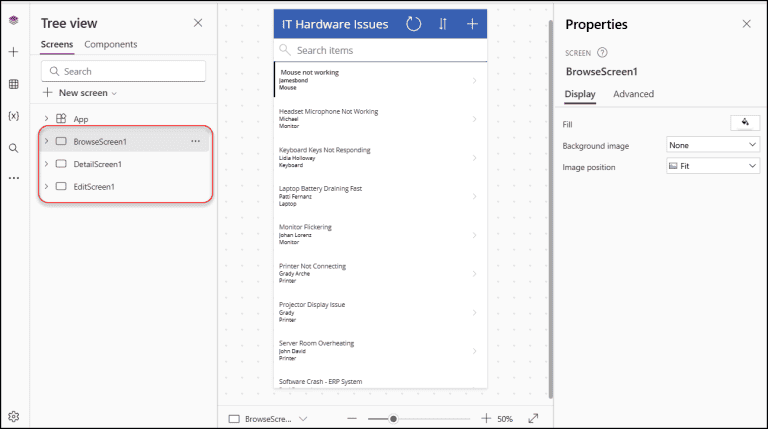
Task: Click the sort icon in app header
Action: 443,24
